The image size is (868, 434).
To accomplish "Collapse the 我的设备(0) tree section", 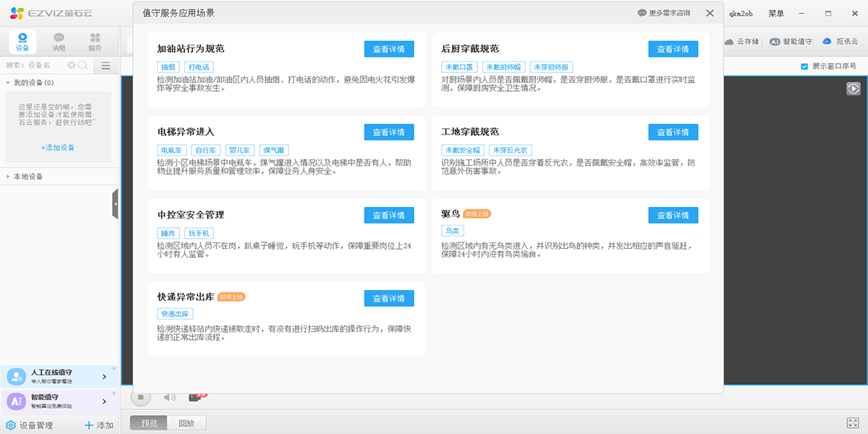I will point(9,82).
